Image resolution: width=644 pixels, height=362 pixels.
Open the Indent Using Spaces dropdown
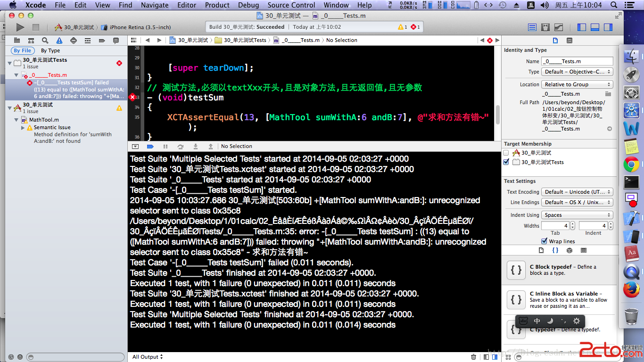pos(578,215)
